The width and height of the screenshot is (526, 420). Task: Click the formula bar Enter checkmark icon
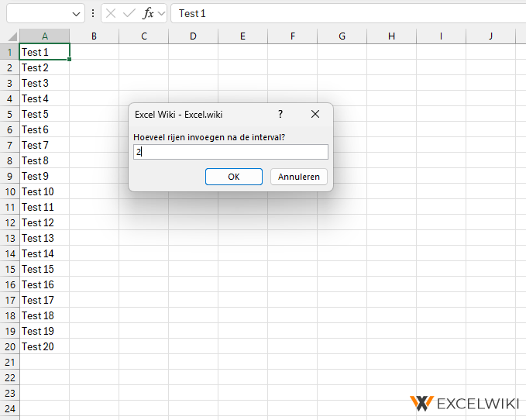[129, 13]
